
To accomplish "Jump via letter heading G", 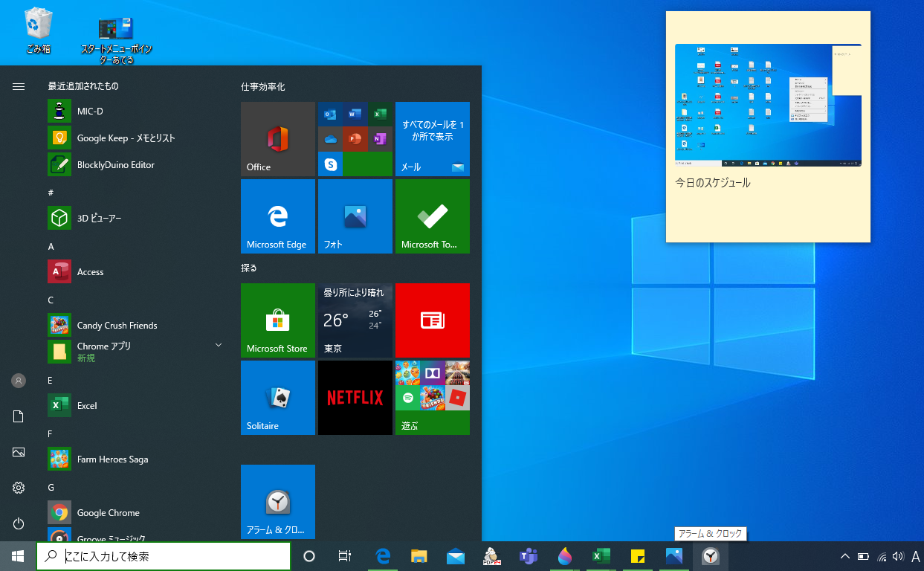I will 51,487.
